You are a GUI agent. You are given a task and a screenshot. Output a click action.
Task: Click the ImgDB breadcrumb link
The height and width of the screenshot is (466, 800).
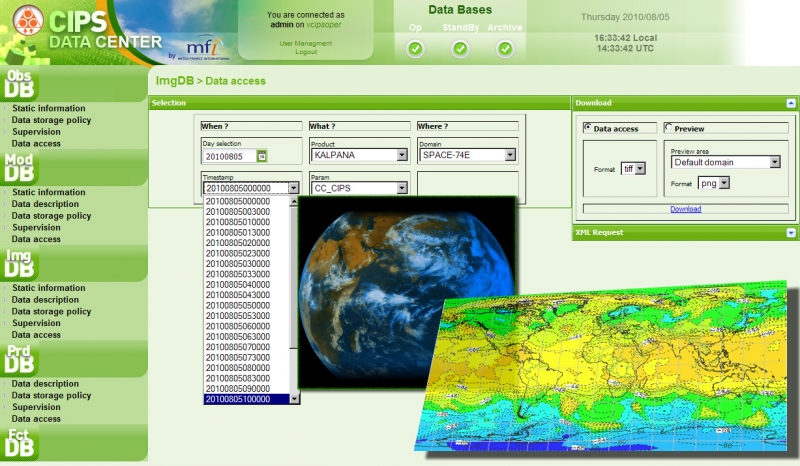tap(174, 81)
